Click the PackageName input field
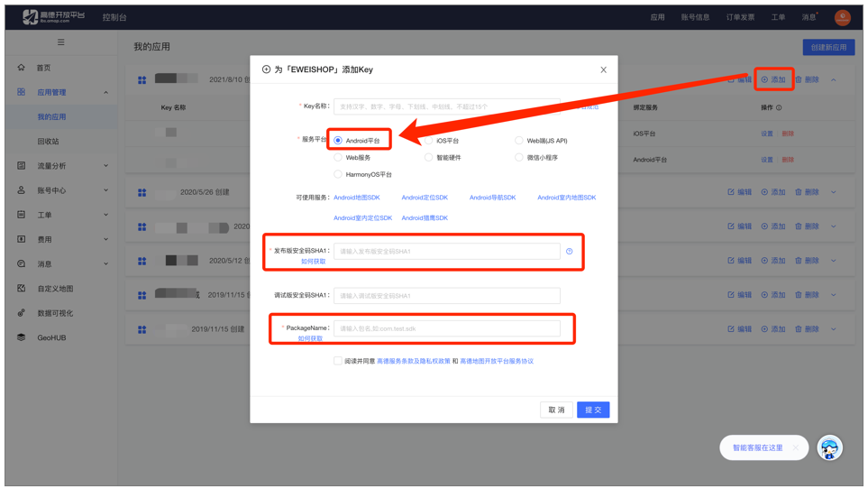Image resolution: width=868 pixels, height=489 pixels. pyautogui.click(x=447, y=328)
